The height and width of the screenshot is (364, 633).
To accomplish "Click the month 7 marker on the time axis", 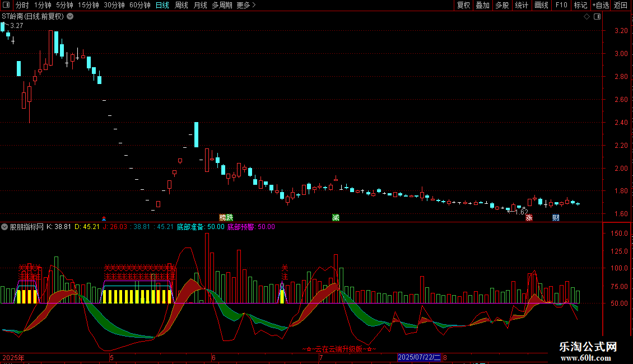I will pos(321,357).
